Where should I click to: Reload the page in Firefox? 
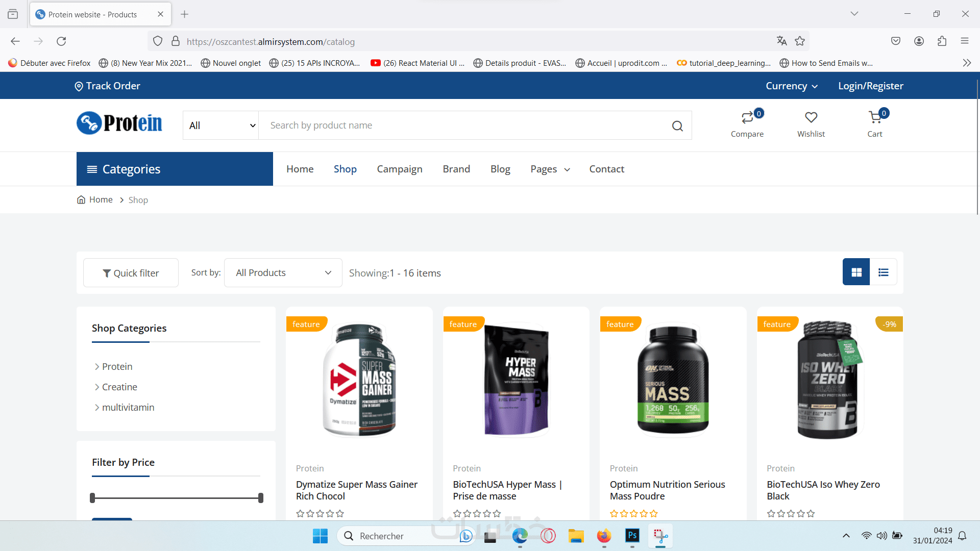pyautogui.click(x=61, y=41)
